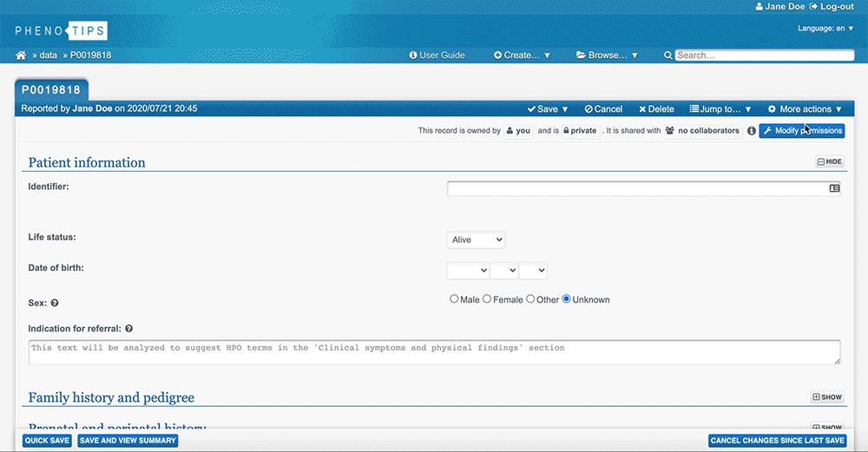
Task: Select the P0019818 record tab
Action: click(x=51, y=89)
